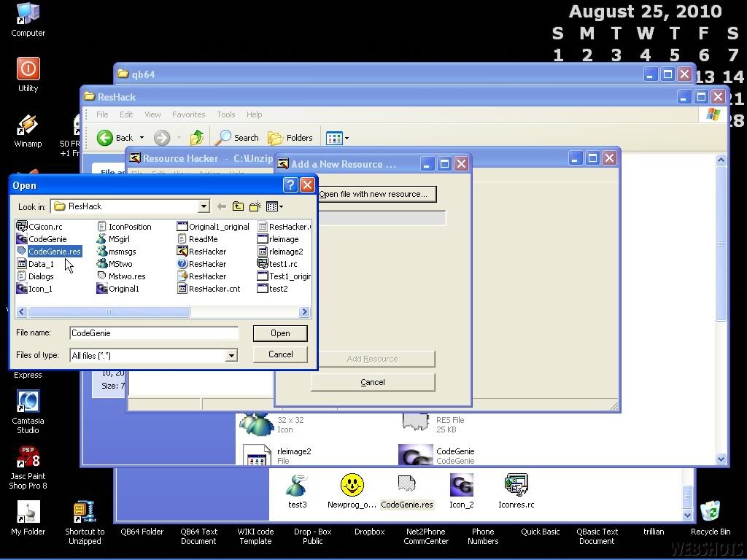Image resolution: width=747 pixels, height=560 pixels.
Task: Click the Search toolbar button
Action: click(237, 138)
